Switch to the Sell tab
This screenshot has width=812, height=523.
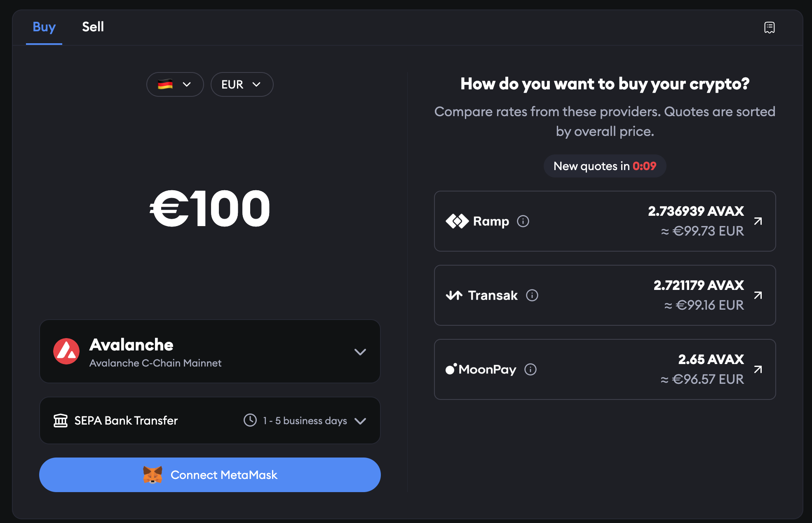(93, 27)
